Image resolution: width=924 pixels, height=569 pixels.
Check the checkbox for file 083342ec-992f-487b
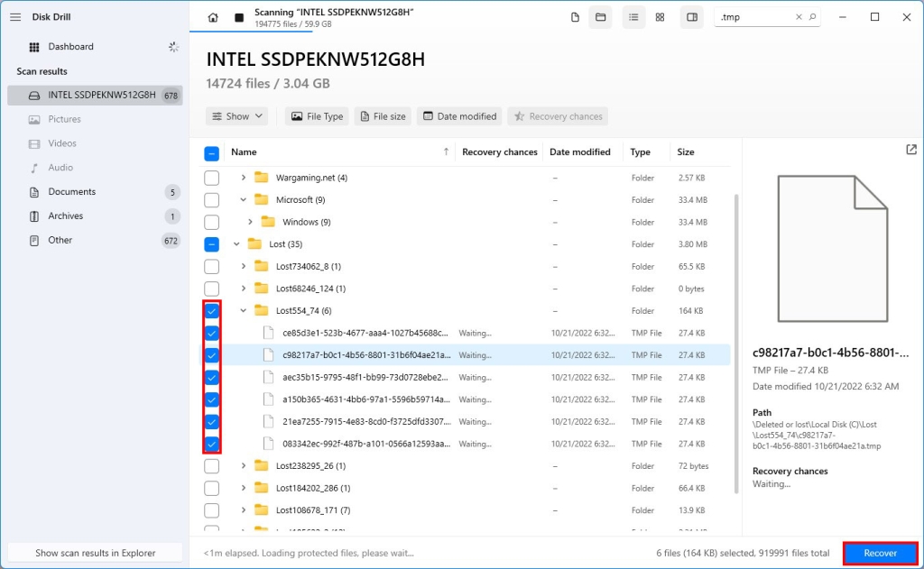pos(211,444)
